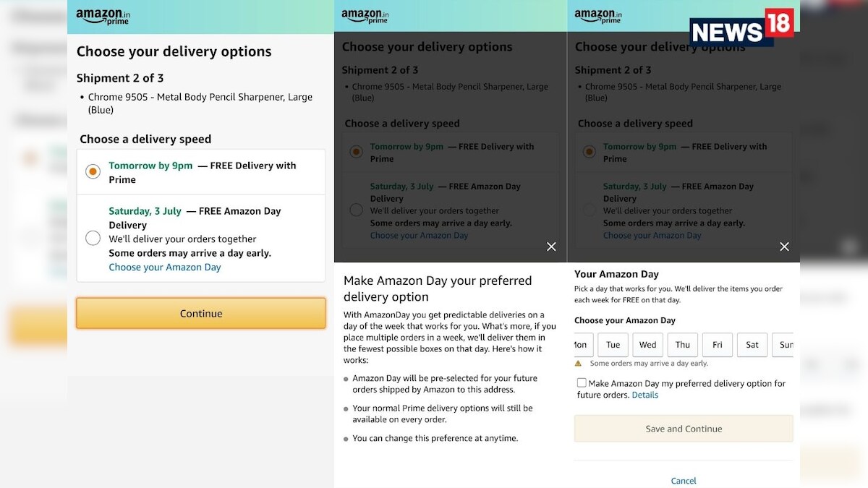Close the Your Amazon Day panel
Viewport: 868px width, 488px height.
click(784, 247)
